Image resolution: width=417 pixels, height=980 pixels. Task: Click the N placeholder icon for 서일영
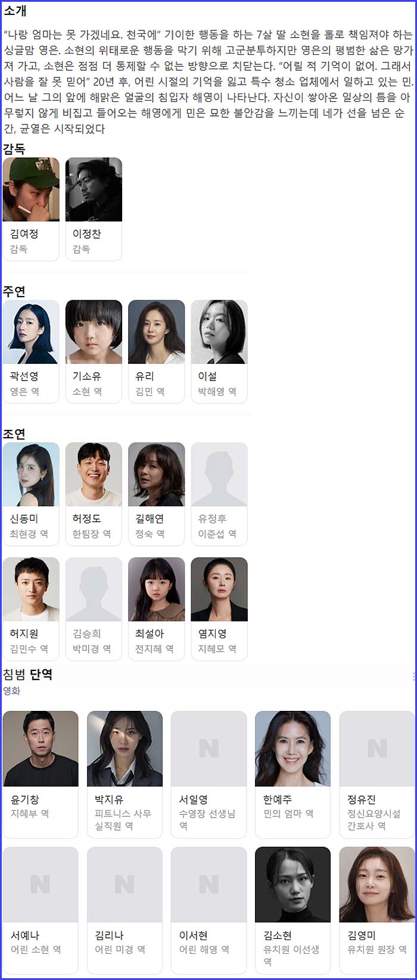tap(209, 748)
